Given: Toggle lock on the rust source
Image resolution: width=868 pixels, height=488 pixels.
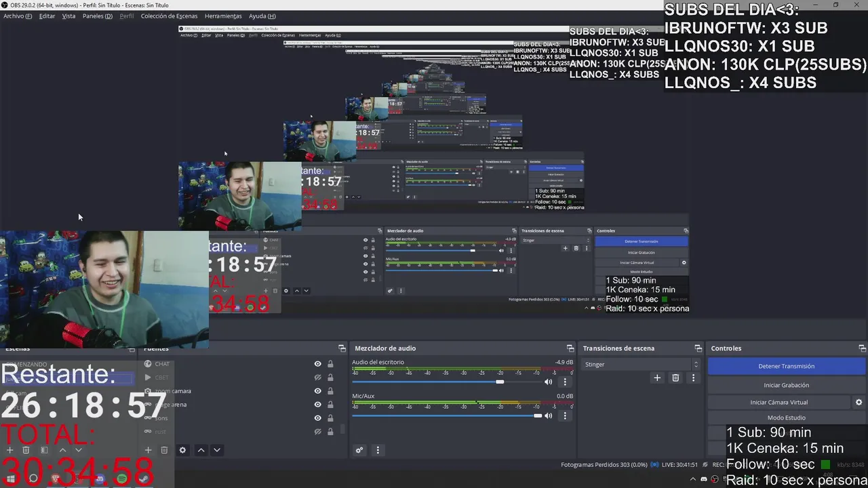Looking at the screenshot, I should pos(330,432).
